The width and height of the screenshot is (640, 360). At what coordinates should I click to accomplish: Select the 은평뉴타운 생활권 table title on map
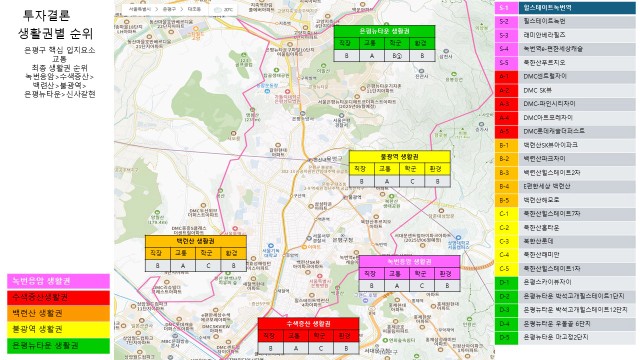[x=384, y=31]
